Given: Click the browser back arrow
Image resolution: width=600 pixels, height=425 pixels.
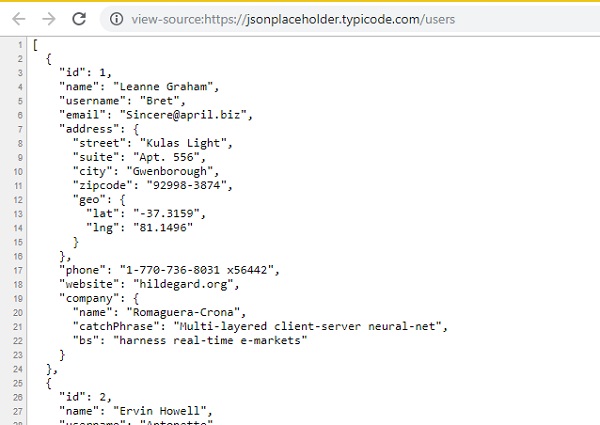Looking at the screenshot, I should pos(18,18).
